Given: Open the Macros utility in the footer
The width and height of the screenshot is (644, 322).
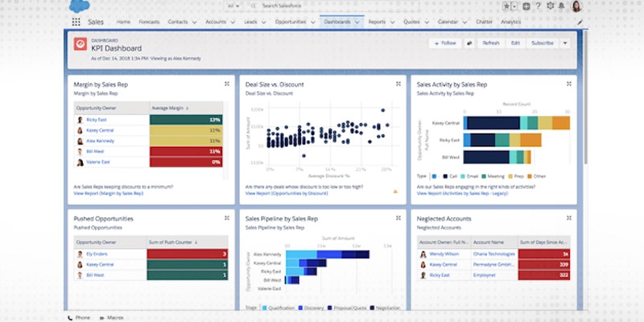Looking at the screenshot, I should [x=112, y=317].
